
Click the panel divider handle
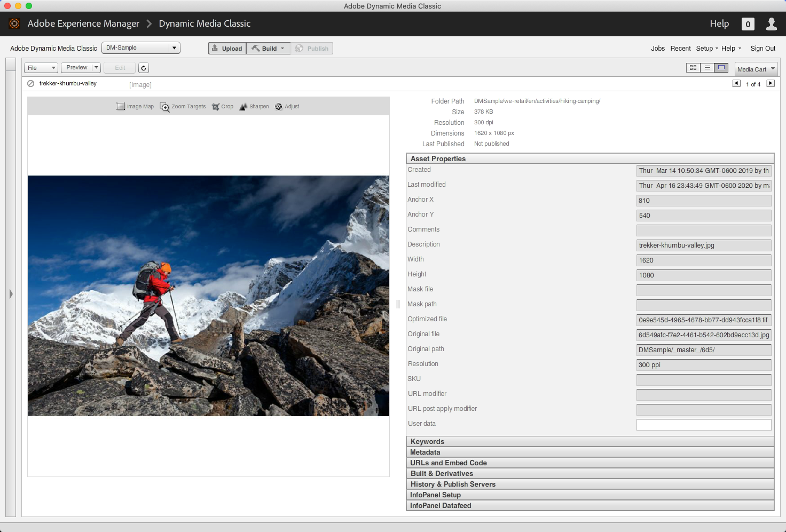398,304
